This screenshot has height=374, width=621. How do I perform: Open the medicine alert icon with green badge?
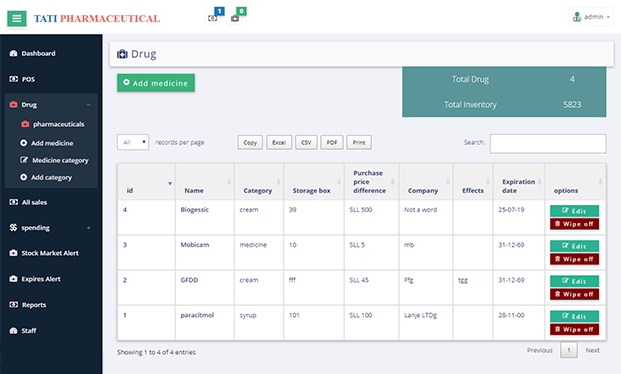point(235,18)
